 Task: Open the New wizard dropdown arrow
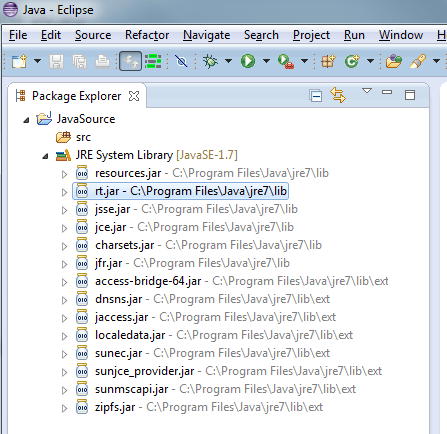37,61
